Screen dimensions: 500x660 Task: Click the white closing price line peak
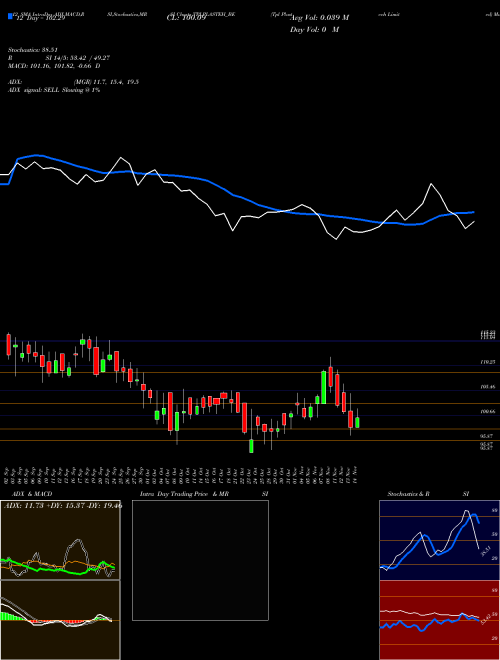[431, 184]
